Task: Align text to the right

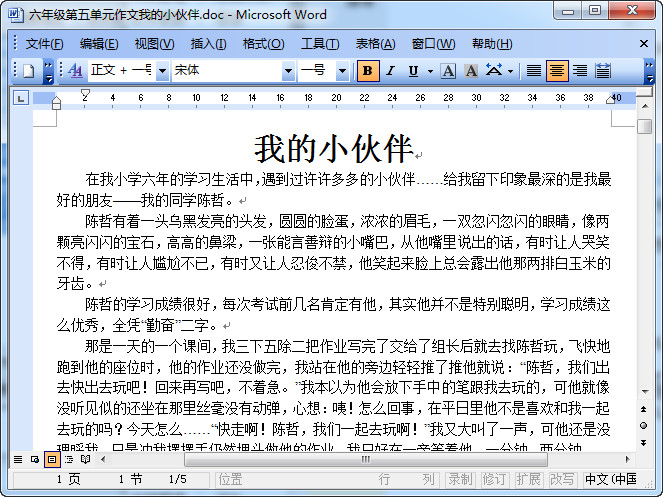Action: (x=580, y=71)
